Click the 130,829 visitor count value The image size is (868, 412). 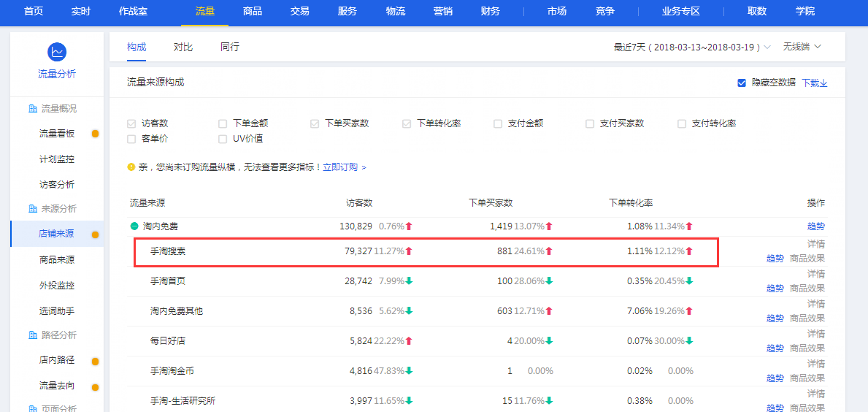(x=356, y=226)
